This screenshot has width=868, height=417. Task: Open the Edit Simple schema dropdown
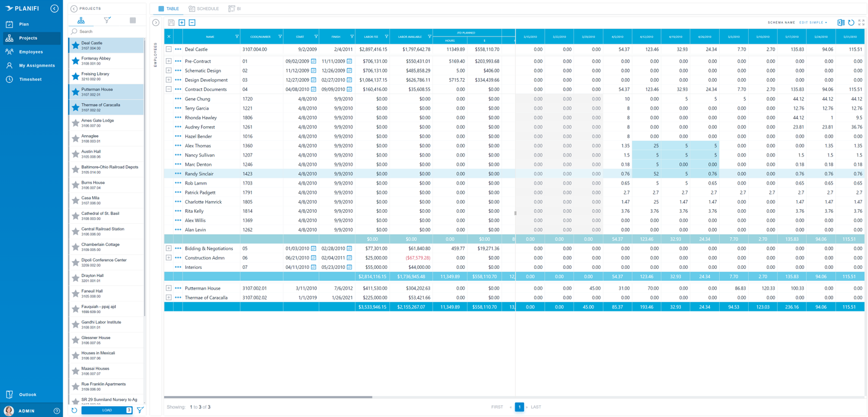(x=813, y=22)
